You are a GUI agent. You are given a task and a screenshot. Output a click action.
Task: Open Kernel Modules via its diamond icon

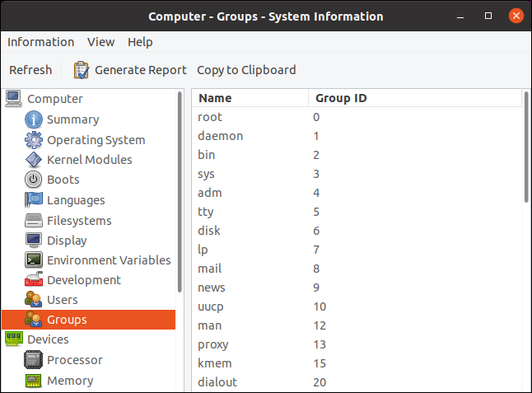click(x=33, y=160)
